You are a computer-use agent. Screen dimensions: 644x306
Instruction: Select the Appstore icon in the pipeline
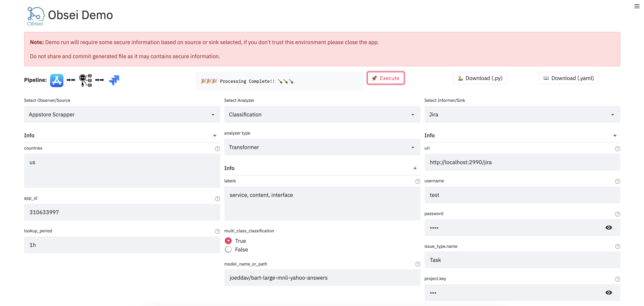click(x=57, y=80)
